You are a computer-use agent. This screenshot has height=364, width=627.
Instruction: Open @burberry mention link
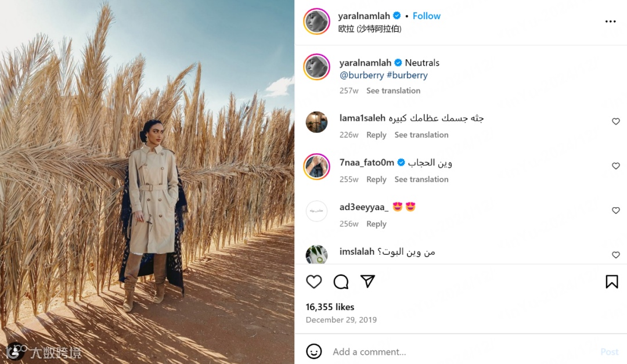point(362,75)
